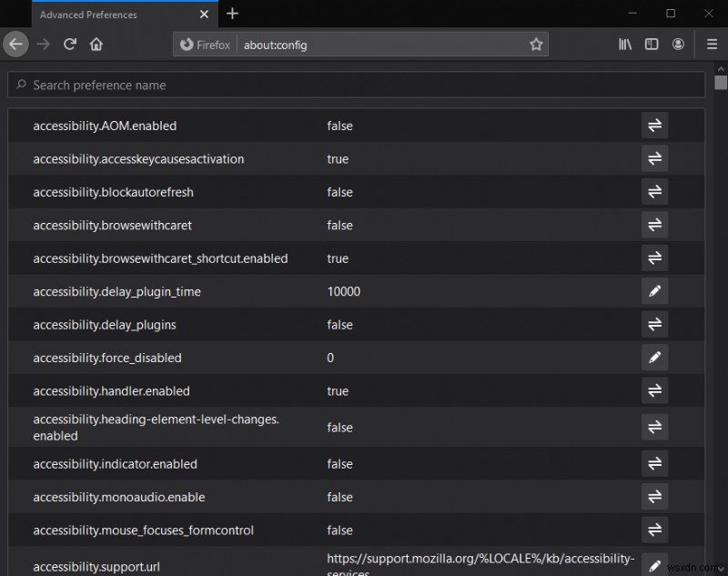Open the Firefox hamburger menu
Viewport: 728px width, 576px height.
(x=712, y=44)
